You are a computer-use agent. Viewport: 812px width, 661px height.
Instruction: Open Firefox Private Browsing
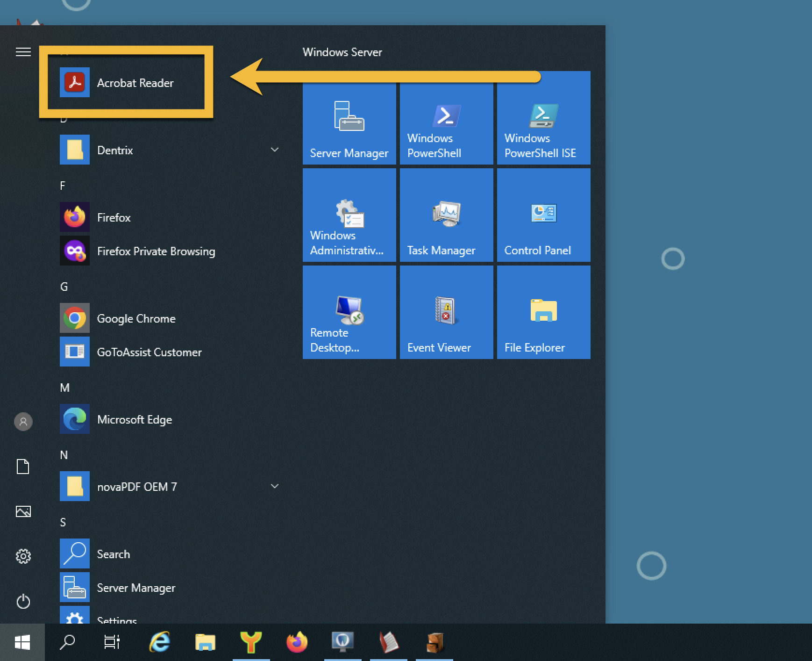click(156, 251)
